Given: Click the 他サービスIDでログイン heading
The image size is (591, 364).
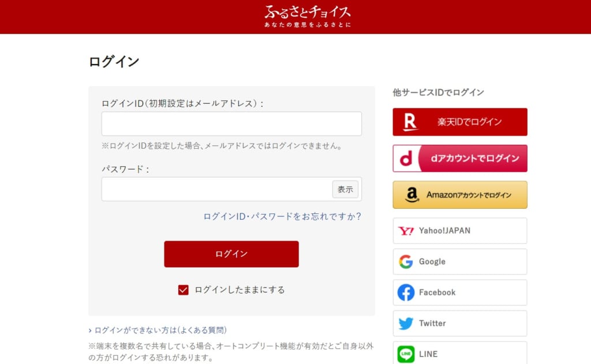Looking at the screenshot, I should pyautogui.click(x=439, y=92).
